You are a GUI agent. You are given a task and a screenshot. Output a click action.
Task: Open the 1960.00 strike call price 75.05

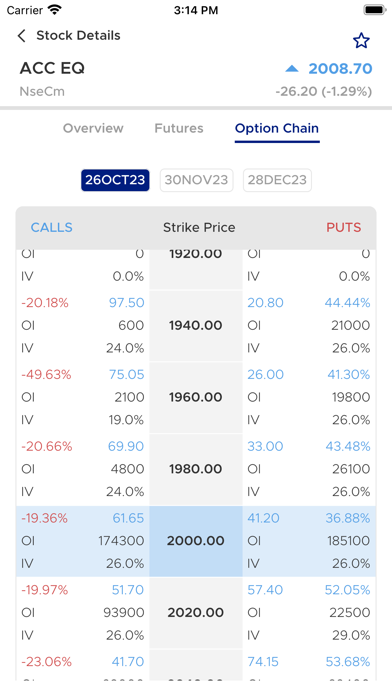tap(127, 375)
